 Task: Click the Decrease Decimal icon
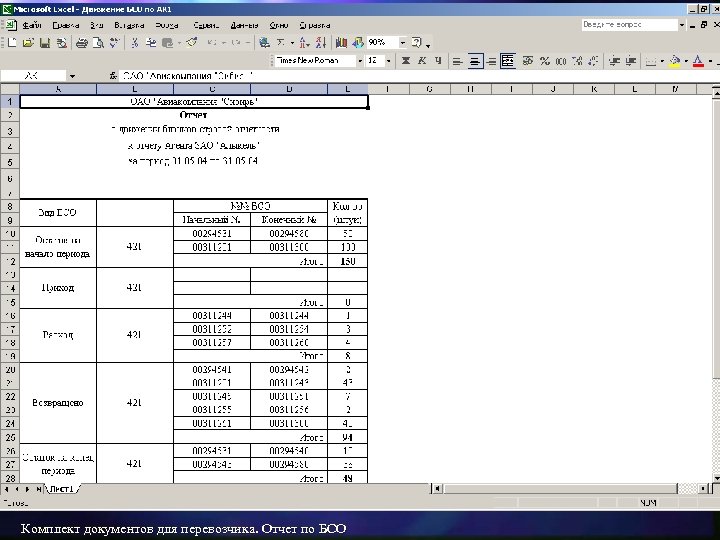pos(593,61)
